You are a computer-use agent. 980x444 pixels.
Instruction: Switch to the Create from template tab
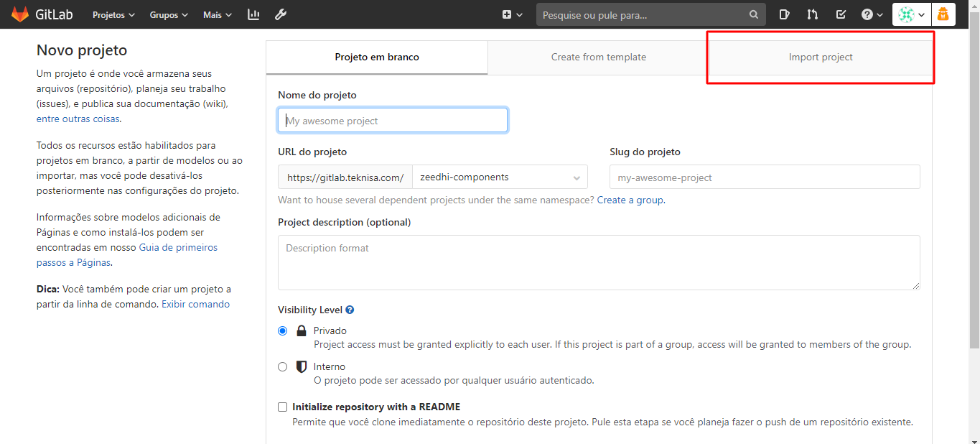pyautogui.click(x=599, y=57)
